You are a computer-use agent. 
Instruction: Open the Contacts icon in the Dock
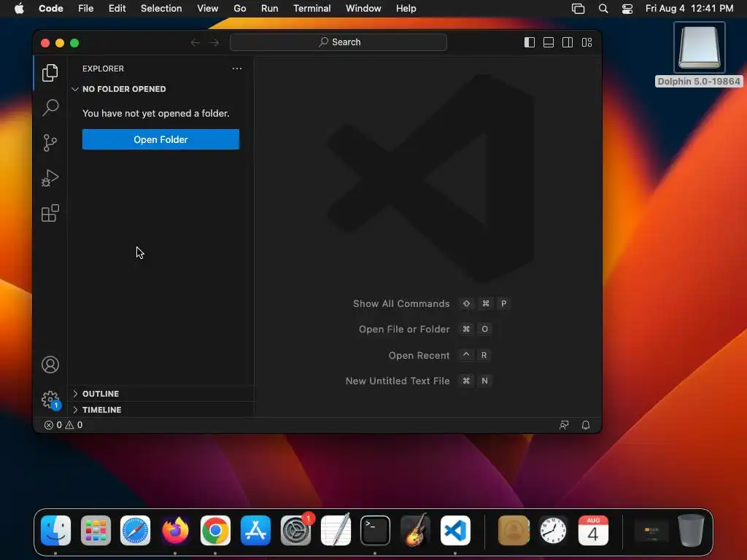(x=514, y=530)
